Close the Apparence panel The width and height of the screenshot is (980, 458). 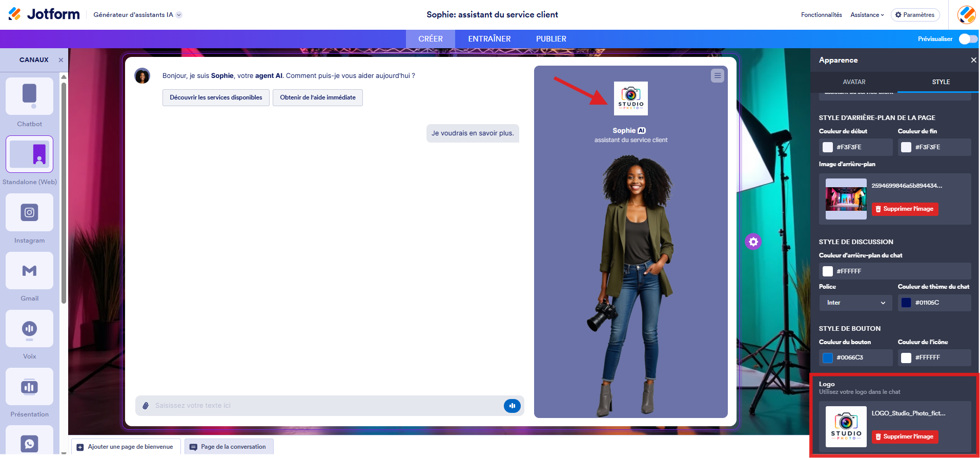coord(973,60)
